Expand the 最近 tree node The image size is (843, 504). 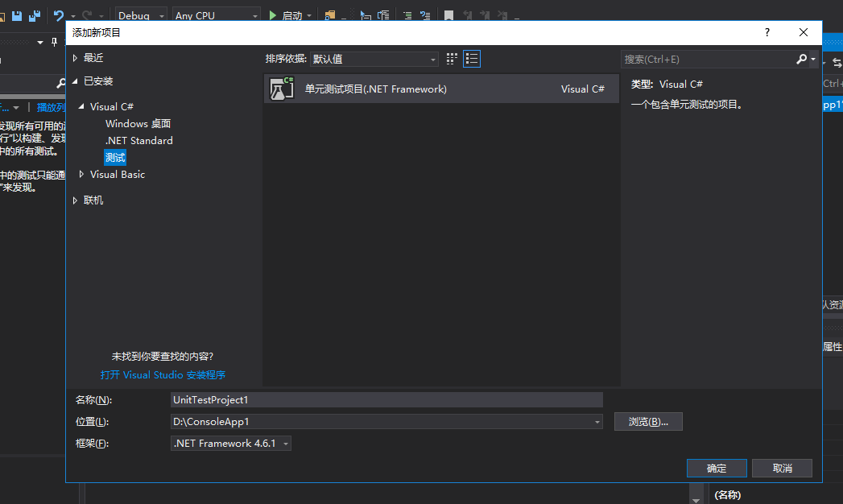(x=75, y=58)
